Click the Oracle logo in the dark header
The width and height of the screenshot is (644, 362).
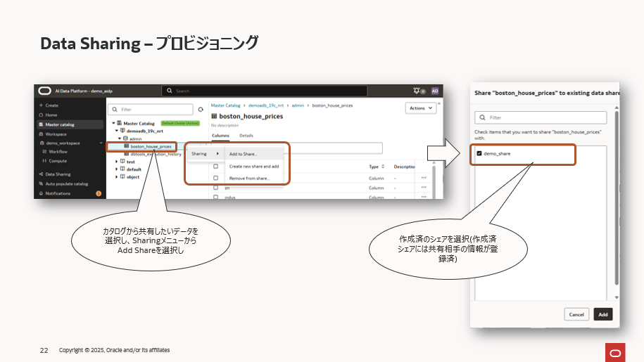[x=44, y=91]
